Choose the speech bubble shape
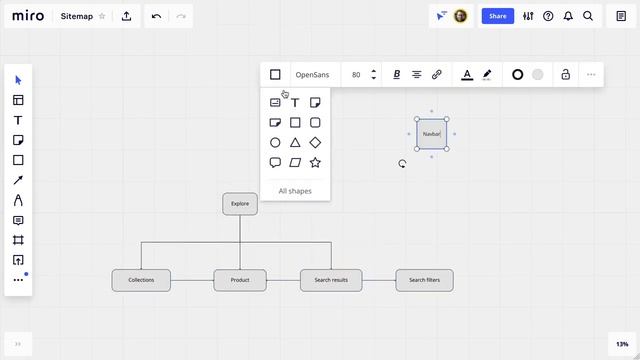The height and width of the screenshot is (360, 640). pyautogui.click(x=275, y=162)
